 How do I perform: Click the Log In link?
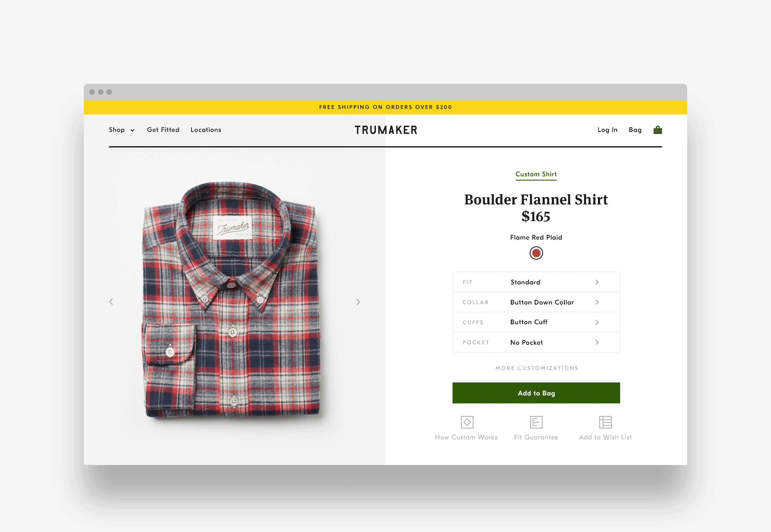click(608, 130)
